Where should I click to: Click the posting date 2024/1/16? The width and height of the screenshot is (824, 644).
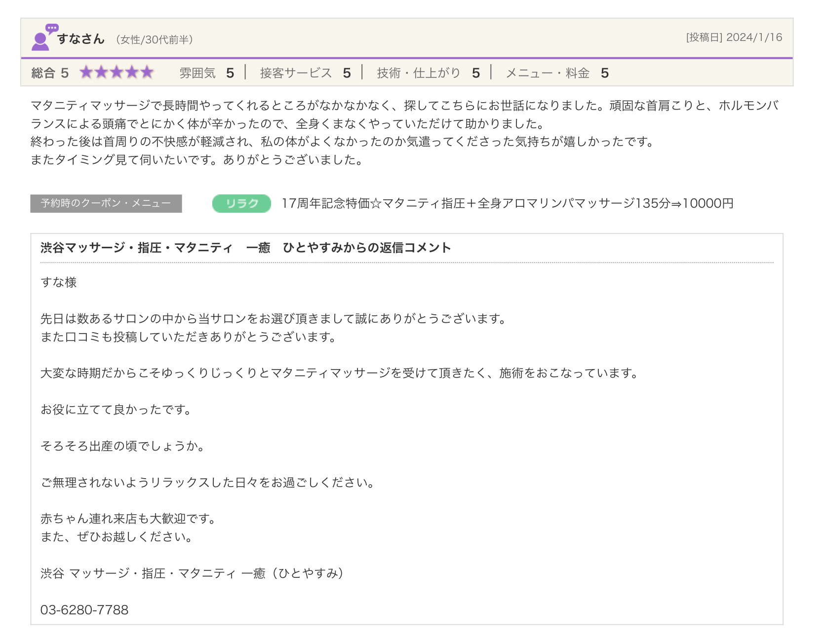(x=754, y=38)
